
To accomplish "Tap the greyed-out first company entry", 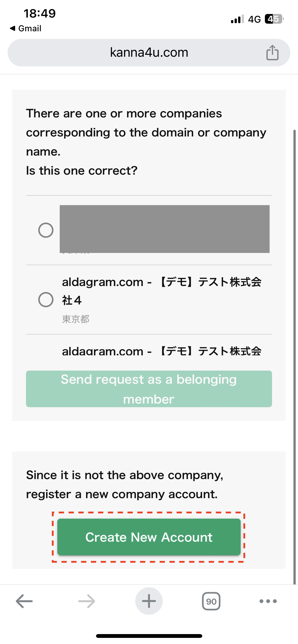I will point(165,229).
